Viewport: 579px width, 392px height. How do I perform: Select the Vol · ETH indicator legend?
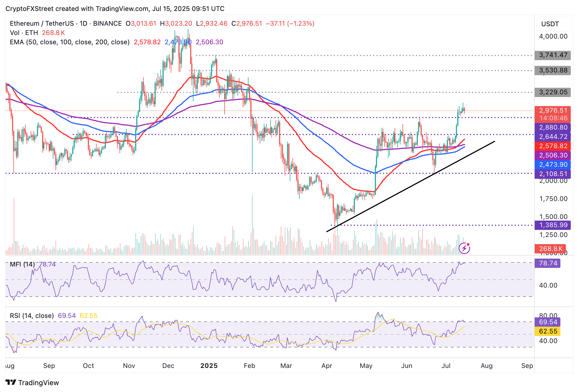24,33
